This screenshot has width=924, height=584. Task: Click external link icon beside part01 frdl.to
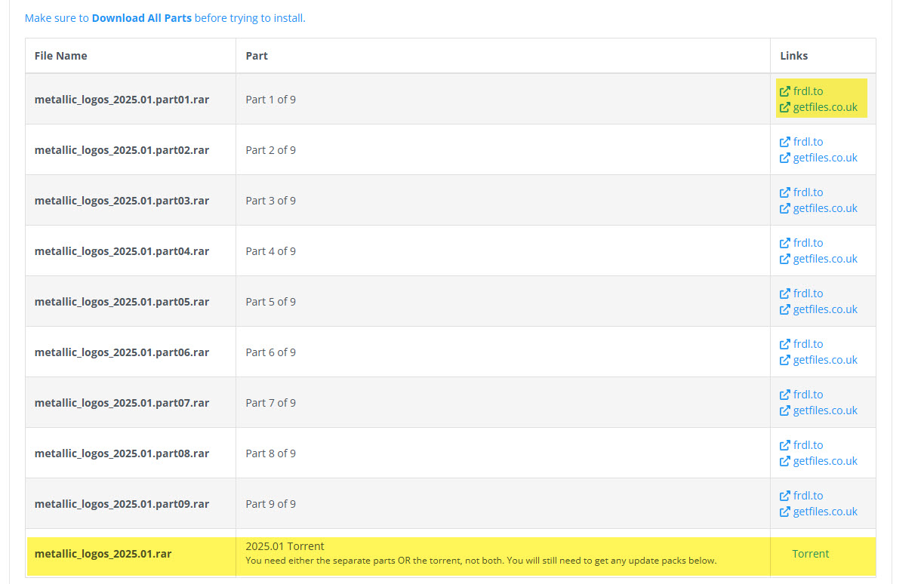coord(784,91)
